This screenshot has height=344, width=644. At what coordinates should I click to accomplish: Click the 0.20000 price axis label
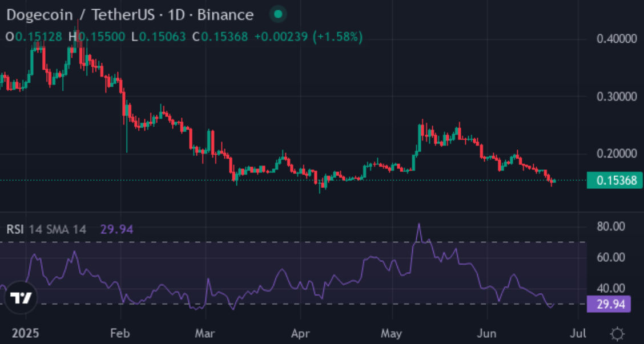pyautogui.click(x=616, y=154)
